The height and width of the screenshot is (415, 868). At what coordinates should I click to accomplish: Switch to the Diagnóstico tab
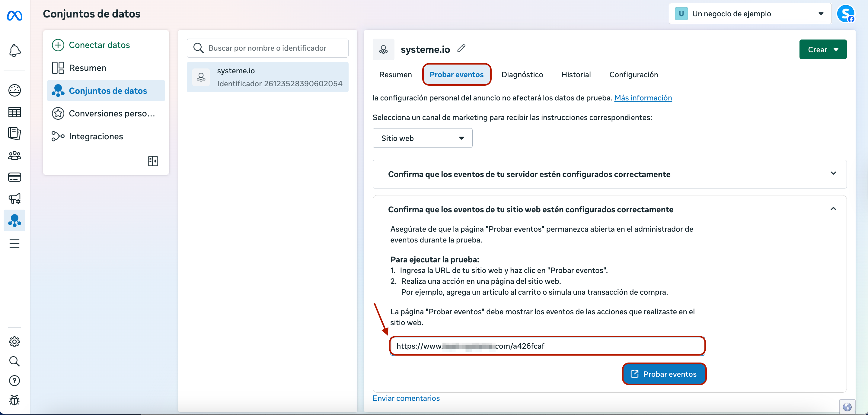(522, 74)
